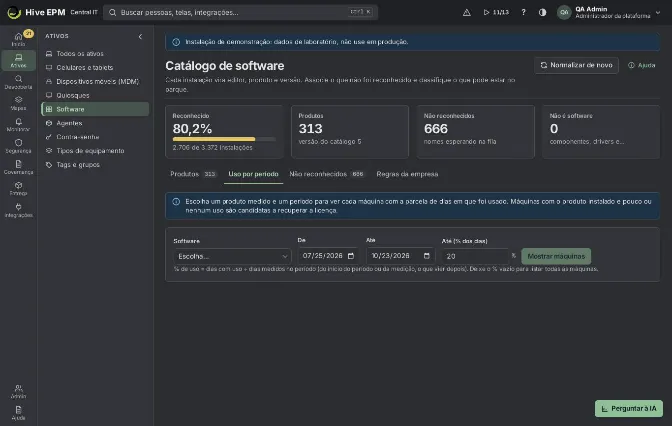Open the Governança document rail icon

18,167
